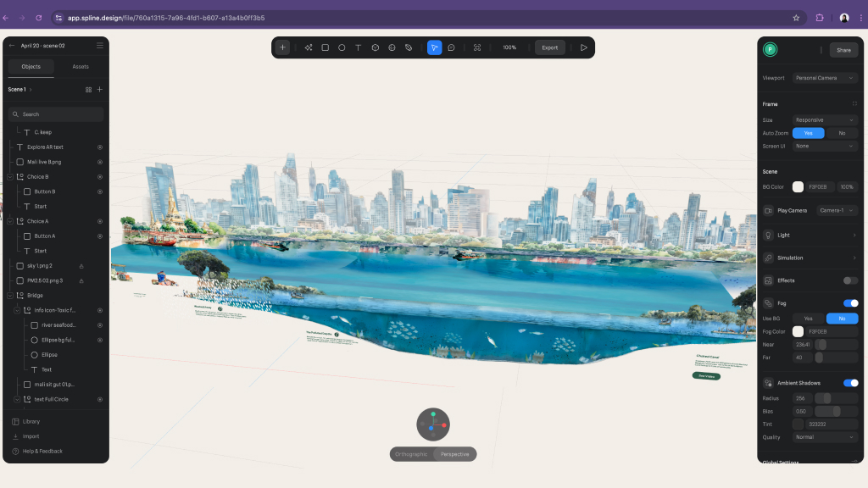Switch to Orthographic view mode
868x488 pixels.
tap(411, 454)
